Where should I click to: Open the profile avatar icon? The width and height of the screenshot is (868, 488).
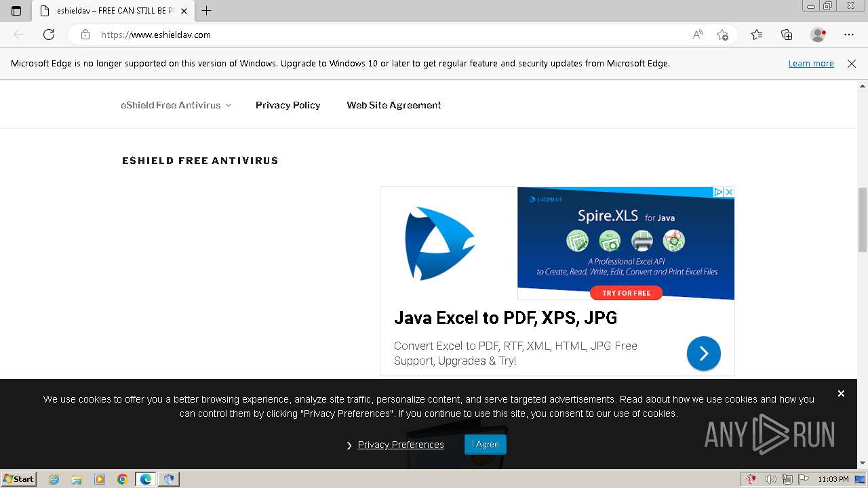point(818,35)
